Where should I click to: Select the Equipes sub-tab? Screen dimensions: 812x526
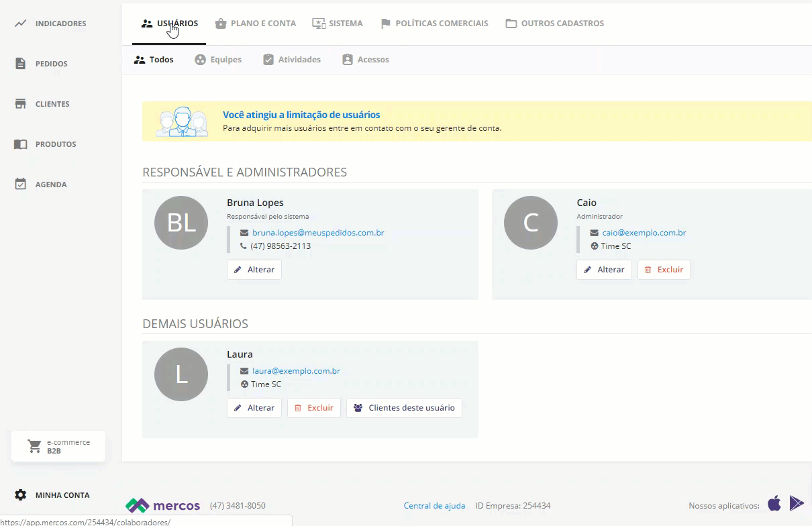[x=218, y=60]
